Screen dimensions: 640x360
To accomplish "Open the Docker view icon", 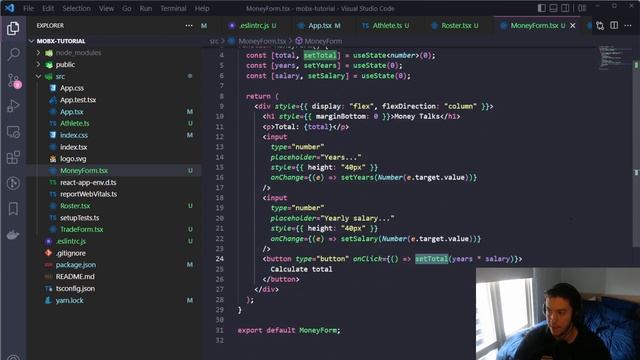I will coord(13,235).
